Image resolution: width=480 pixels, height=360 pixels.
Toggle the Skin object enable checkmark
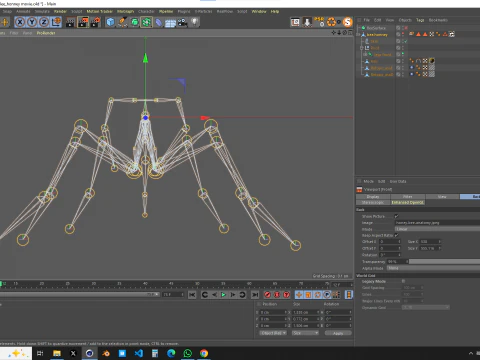click(x=405, y=41)
